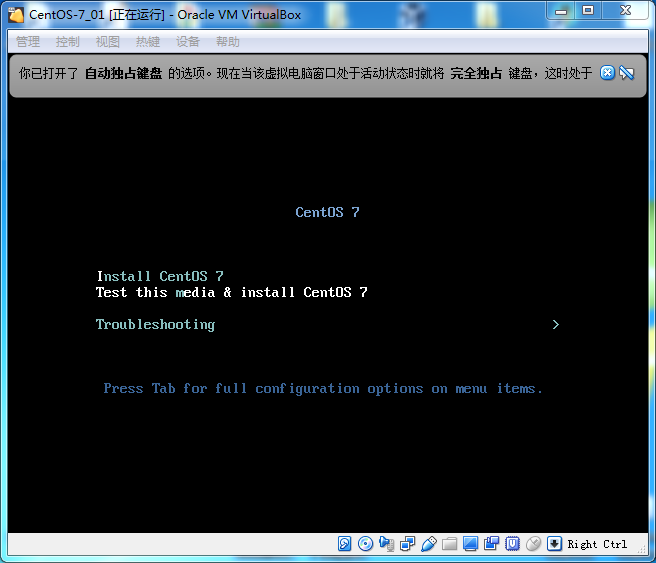This screenshot has width=656, height=563.
Task: Click the network adapters status icon
Action: click(x=407, y=544)
